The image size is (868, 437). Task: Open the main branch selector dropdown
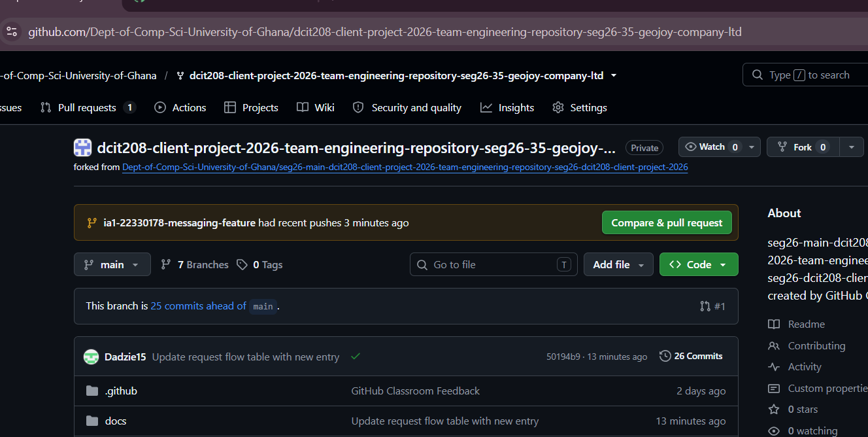(x=112, y=264)
